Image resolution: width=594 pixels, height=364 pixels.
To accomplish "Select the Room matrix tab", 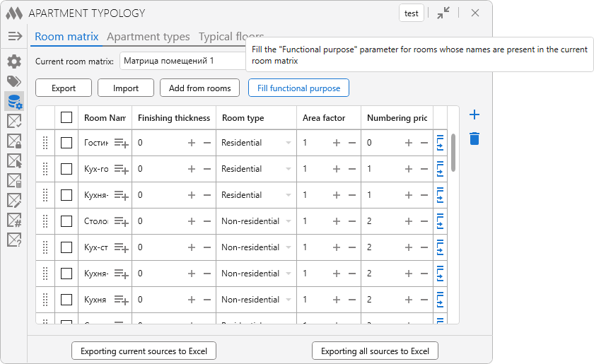I will coord(66,37).
